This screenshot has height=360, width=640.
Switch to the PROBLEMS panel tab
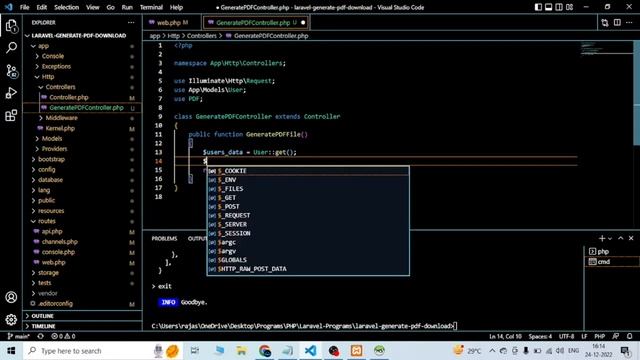click(x=164, y=238)
